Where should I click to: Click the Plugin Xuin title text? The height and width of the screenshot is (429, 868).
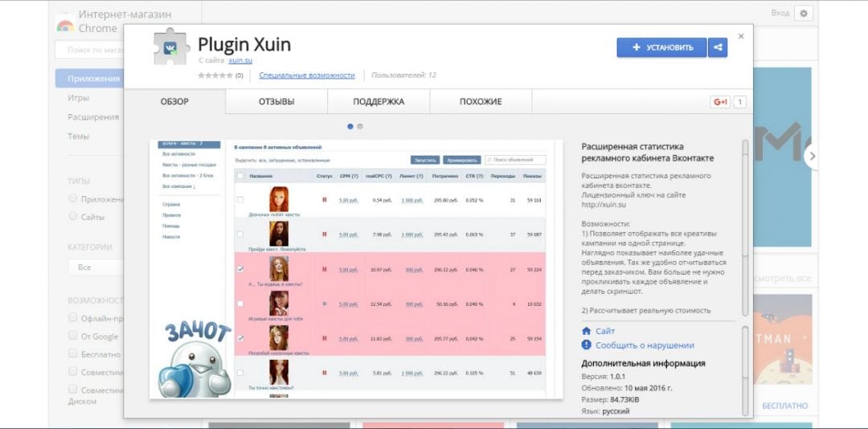(244, 44)
